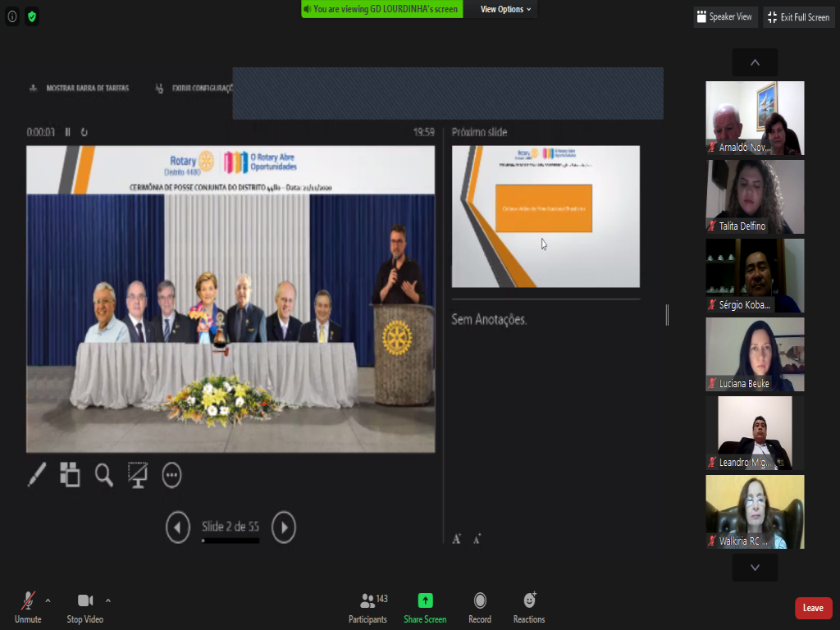The height and width of the screenshot is (630, 840).
Task: Open audio settings arrow next to Unmute
Action: (x=48, y=600)
